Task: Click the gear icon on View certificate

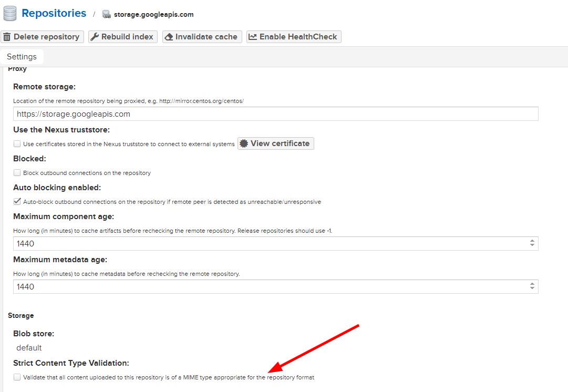Action: (244, 143)
